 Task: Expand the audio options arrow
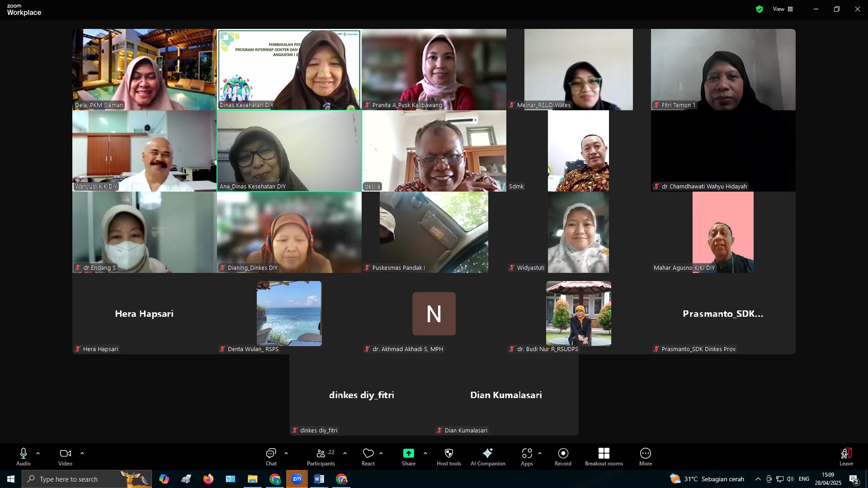pos(38,453)
